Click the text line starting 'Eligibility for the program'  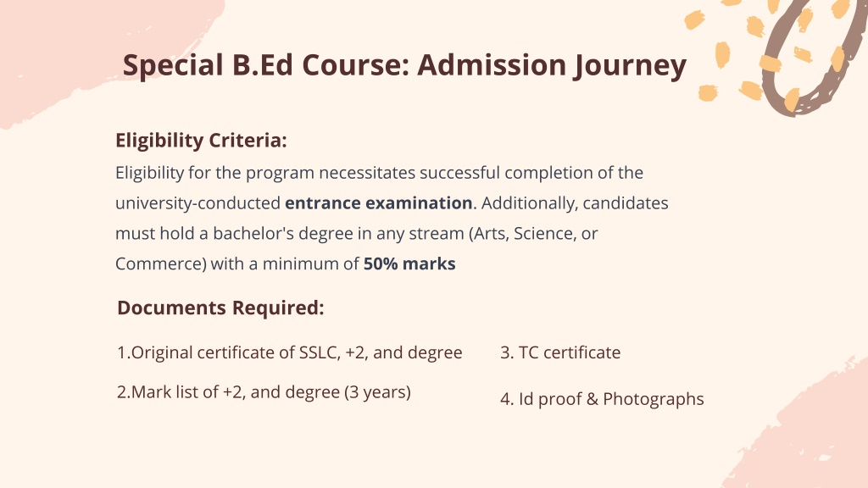[x=379, y=173]
